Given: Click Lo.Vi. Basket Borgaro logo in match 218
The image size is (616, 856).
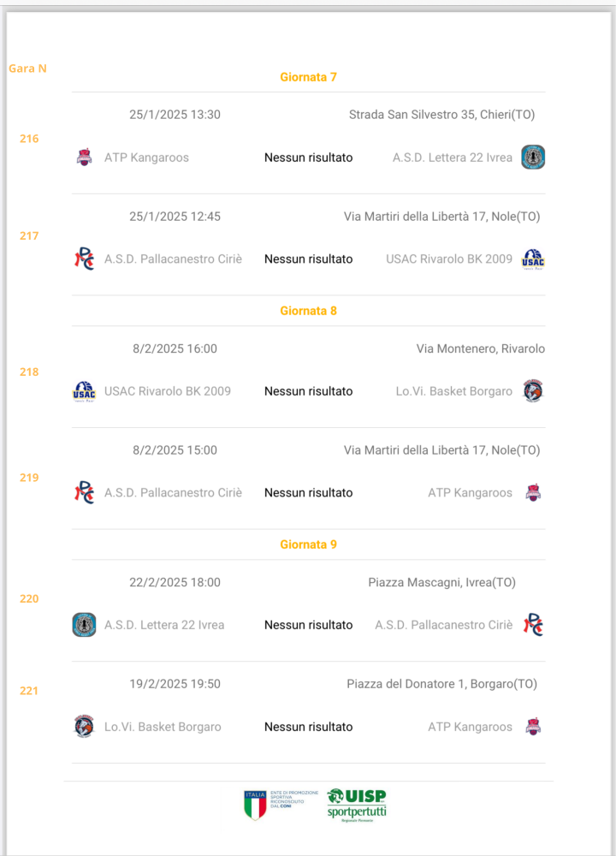Looking at the screenshot, I should [x=533, y=391].
